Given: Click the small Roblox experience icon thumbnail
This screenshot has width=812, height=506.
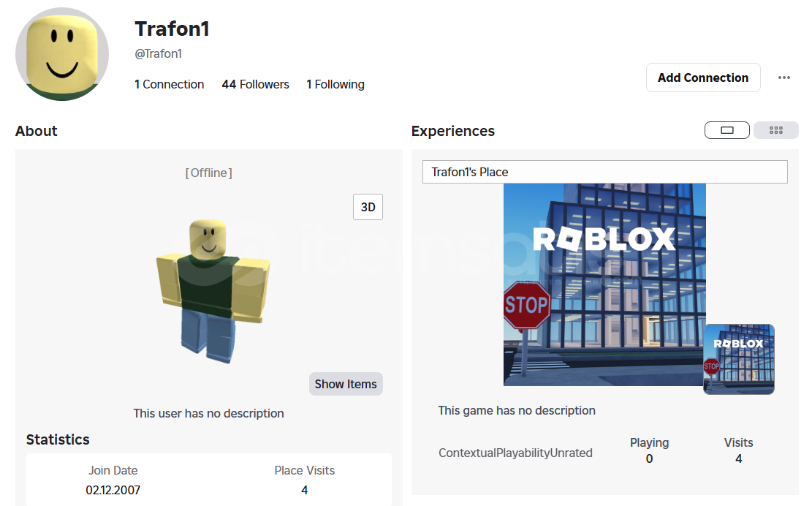Looking at the screenshot, I should click(739, 360).
